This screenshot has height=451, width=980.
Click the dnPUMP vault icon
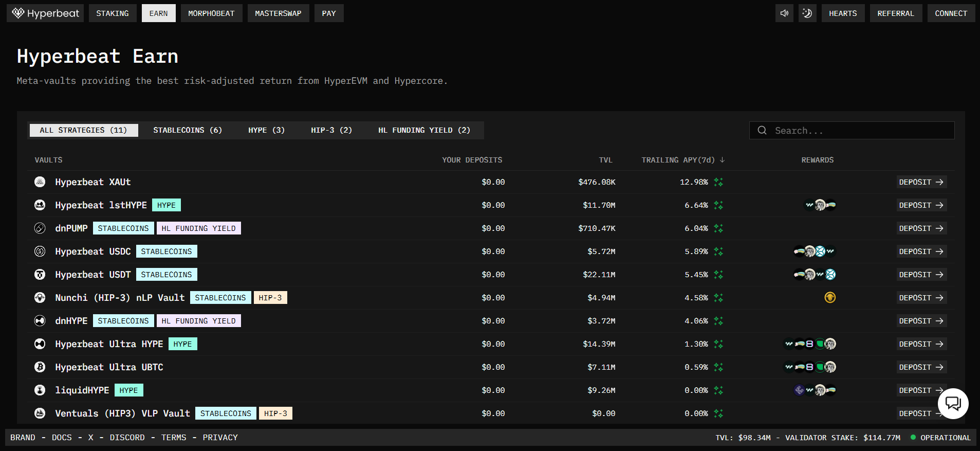[40, 228]
